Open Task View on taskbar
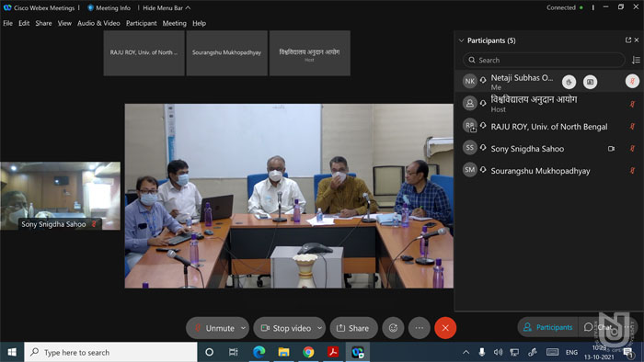Image resolution: width=644 pixels, height=362 pixels. [x=234, y=352]
